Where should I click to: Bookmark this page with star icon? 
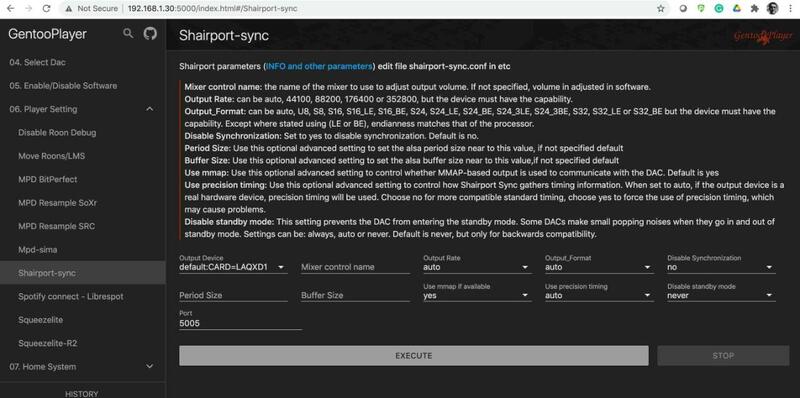(x=661, y=9)
